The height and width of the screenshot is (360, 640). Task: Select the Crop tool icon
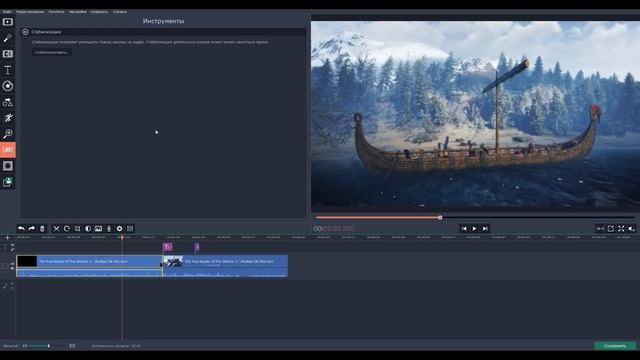[x=78, y=229]
